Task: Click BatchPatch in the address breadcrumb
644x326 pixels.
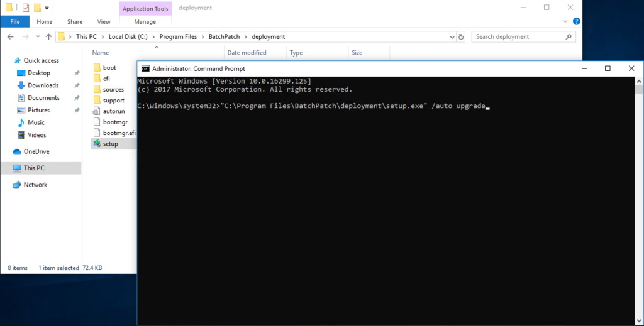Action: [x=225, y=36]
